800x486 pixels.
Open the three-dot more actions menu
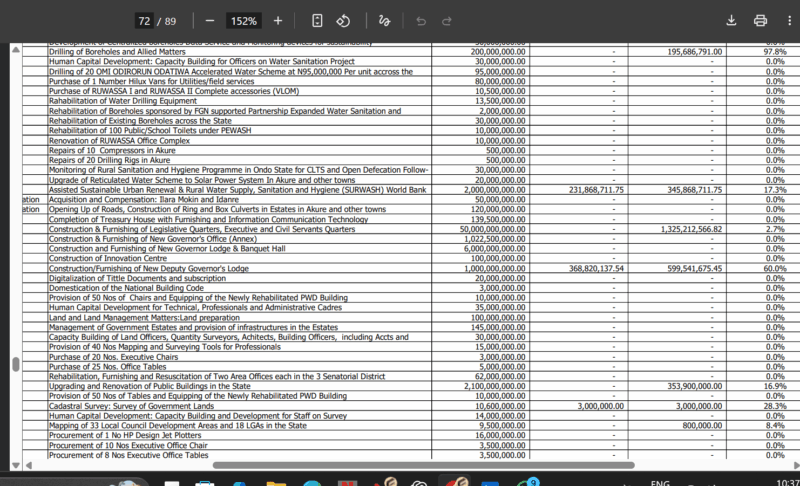point(788,20)
